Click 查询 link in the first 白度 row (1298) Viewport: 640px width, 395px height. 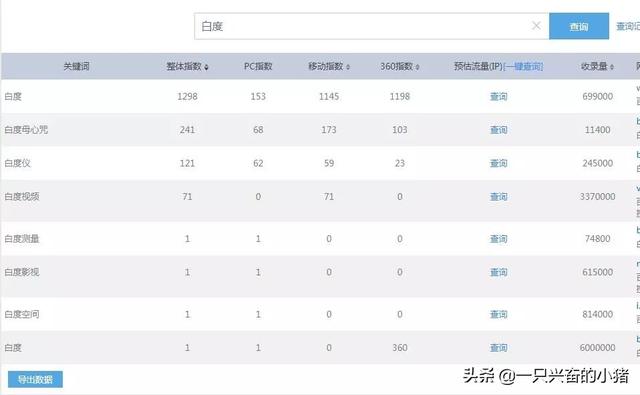498,96
